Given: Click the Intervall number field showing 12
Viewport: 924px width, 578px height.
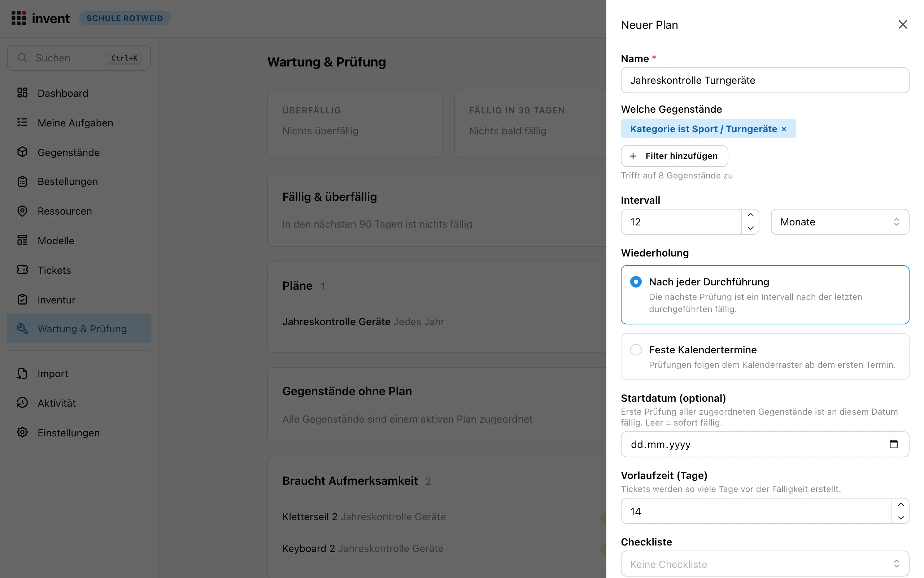Looking at the screenshot, I should [681, 222].
